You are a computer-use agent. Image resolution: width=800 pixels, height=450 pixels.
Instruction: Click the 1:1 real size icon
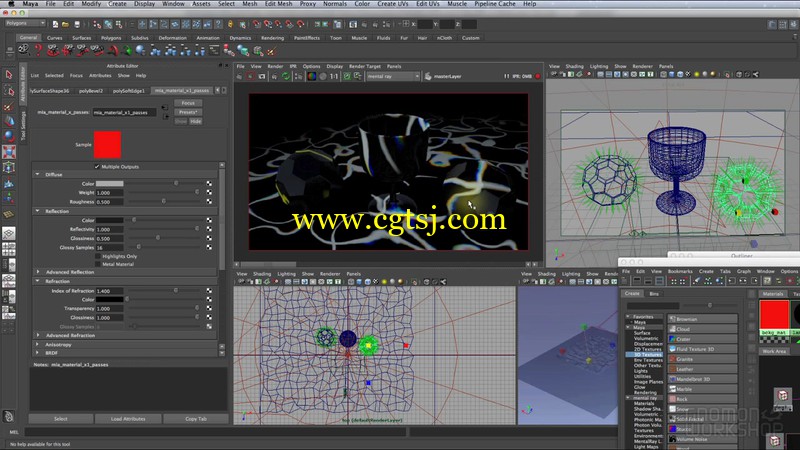coord(334,76)
